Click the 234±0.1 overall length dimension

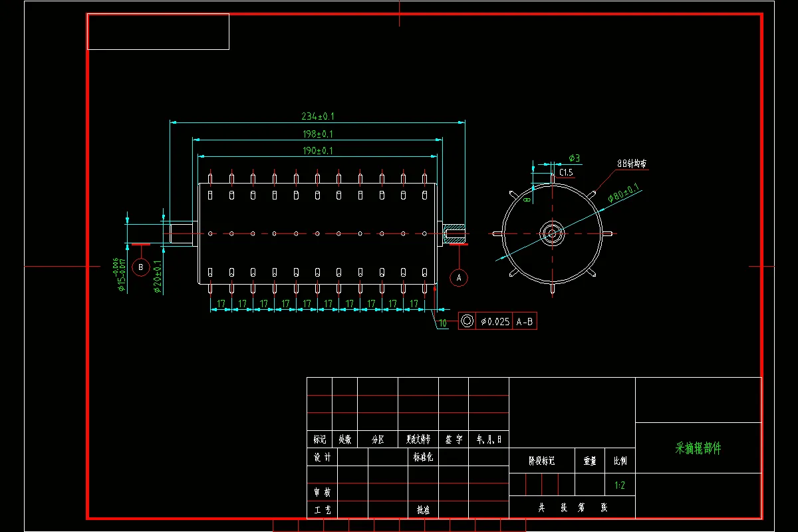pos(317,116)
